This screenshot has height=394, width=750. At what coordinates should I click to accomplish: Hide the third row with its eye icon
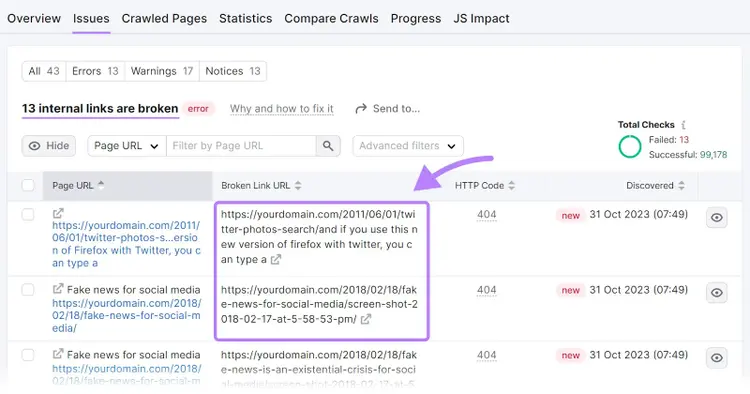(x=717, y=358)
